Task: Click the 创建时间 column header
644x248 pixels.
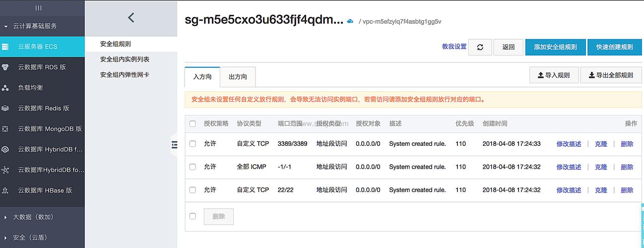Action: tap(495, 124)
